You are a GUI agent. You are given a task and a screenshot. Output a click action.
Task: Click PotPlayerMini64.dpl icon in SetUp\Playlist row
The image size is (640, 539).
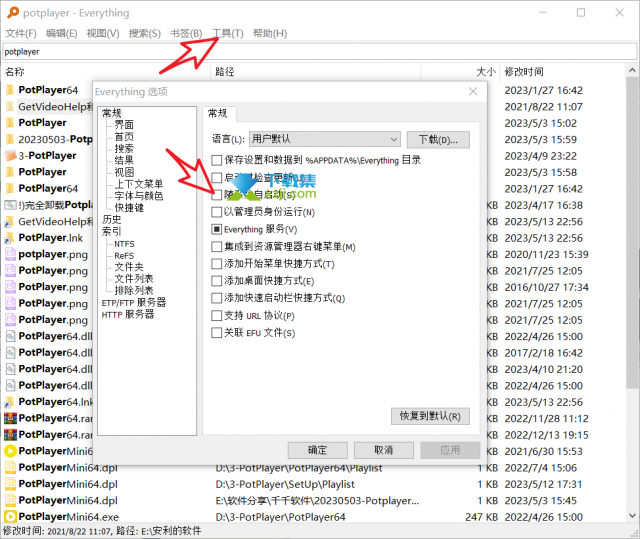pyautogui.click(x=10, y=484)
